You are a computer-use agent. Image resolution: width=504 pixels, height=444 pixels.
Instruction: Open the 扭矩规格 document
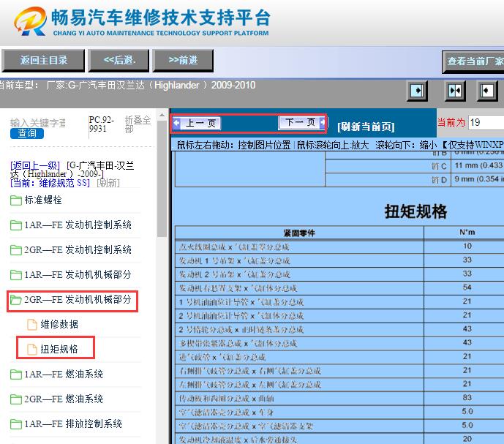(53, 349)
